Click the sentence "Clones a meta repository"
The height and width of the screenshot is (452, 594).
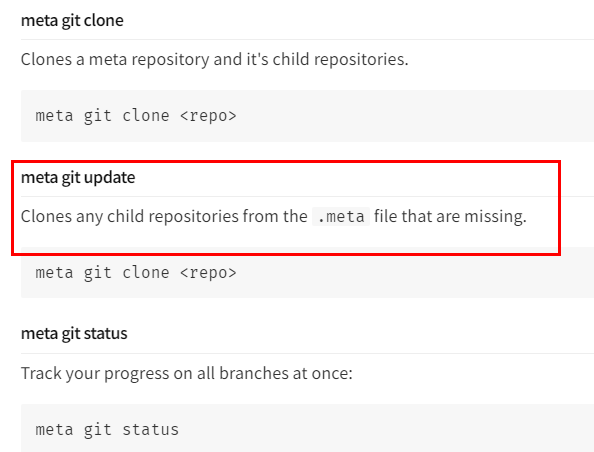coord(115,59)
